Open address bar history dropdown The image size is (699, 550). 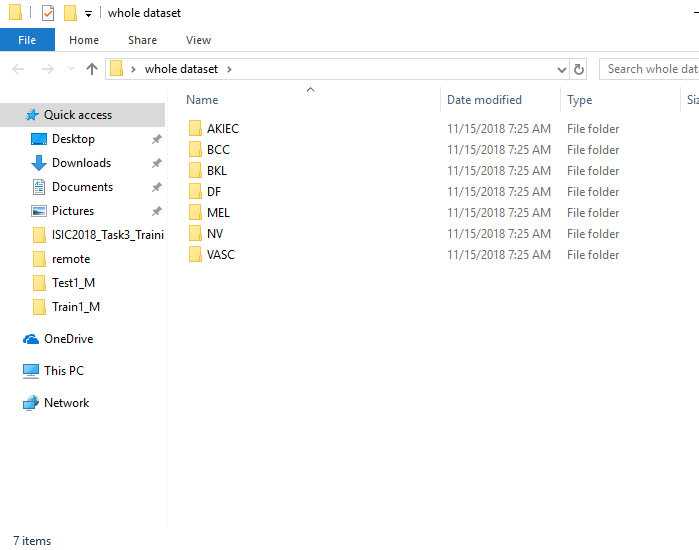562,70
